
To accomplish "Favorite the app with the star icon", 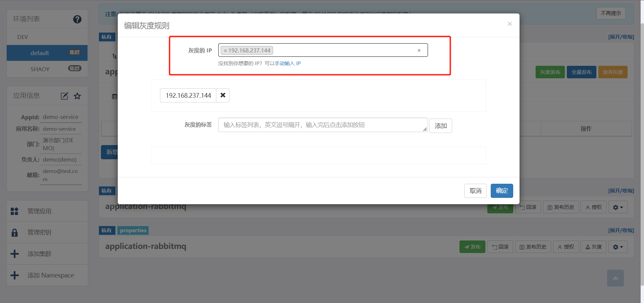I will (x=77, y=96).
